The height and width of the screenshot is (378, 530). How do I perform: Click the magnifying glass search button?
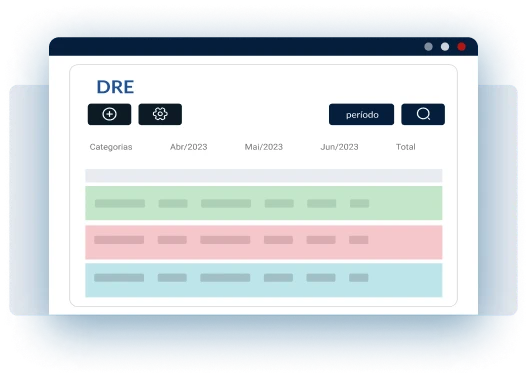423,114
